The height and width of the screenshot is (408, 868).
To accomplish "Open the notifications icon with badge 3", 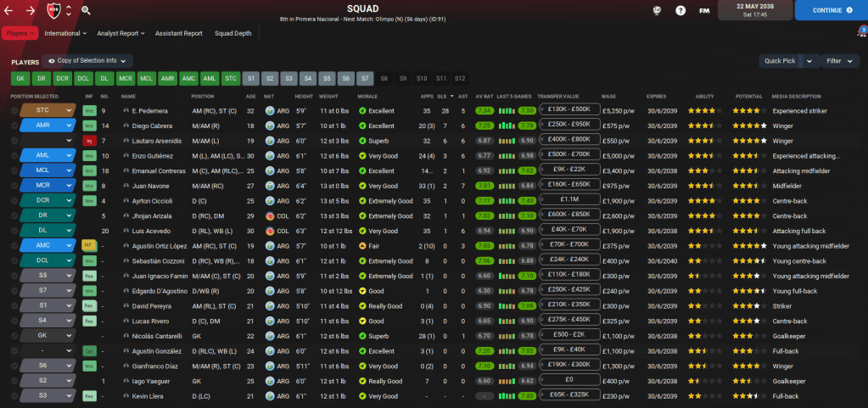I will [x=861, y=32].
